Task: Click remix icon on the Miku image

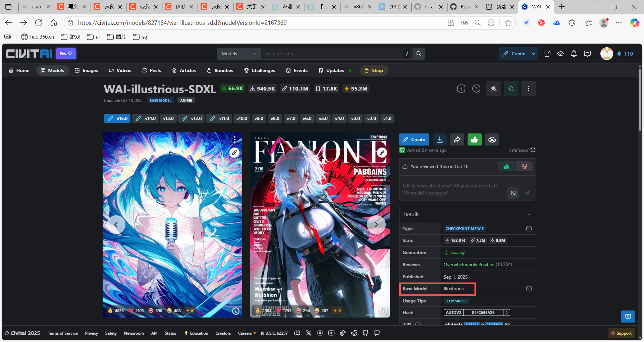Action: (234, 153)
